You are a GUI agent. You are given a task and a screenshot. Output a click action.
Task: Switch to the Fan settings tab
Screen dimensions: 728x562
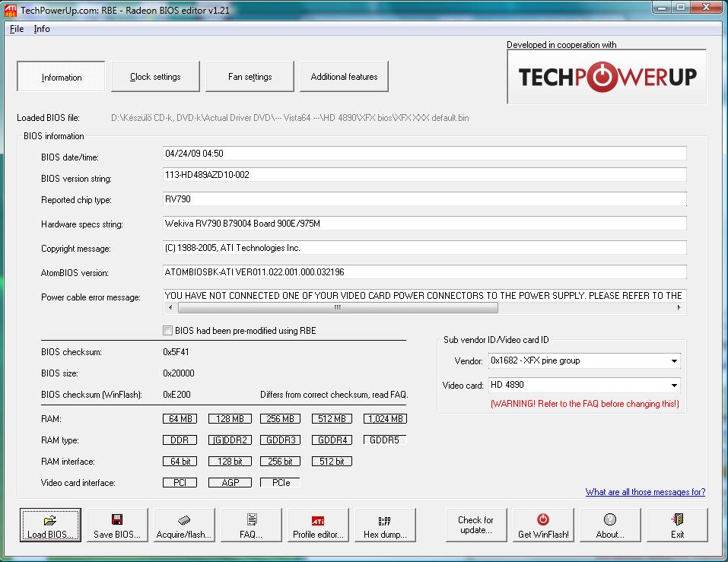pos(250,77)
